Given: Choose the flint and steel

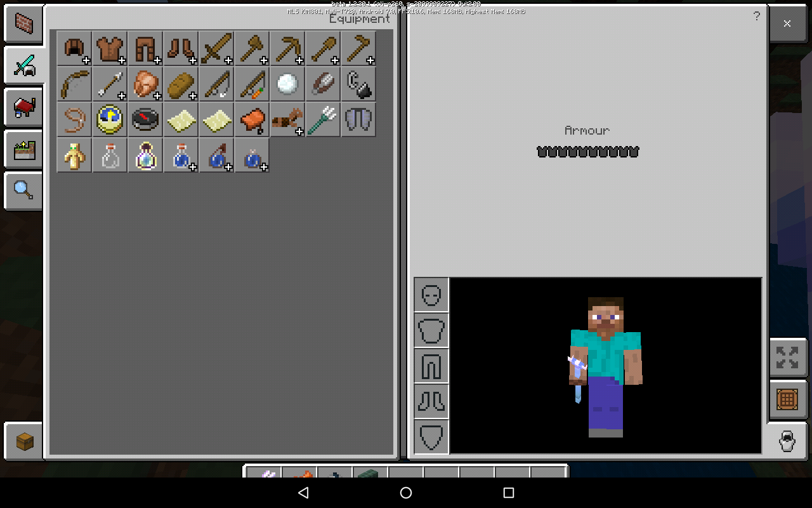Looking at the screenshot, I should click(x=358, y=84).
